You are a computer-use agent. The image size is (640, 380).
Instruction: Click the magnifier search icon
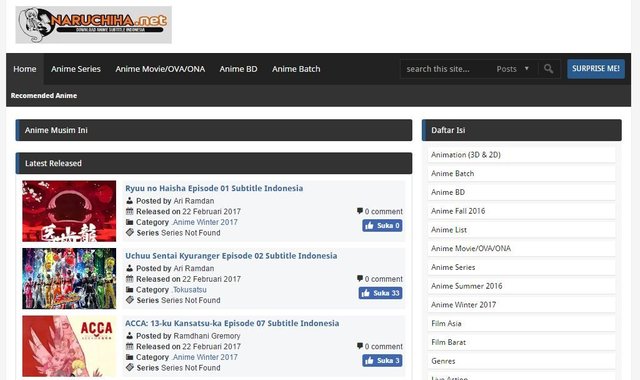coord(549,69)
